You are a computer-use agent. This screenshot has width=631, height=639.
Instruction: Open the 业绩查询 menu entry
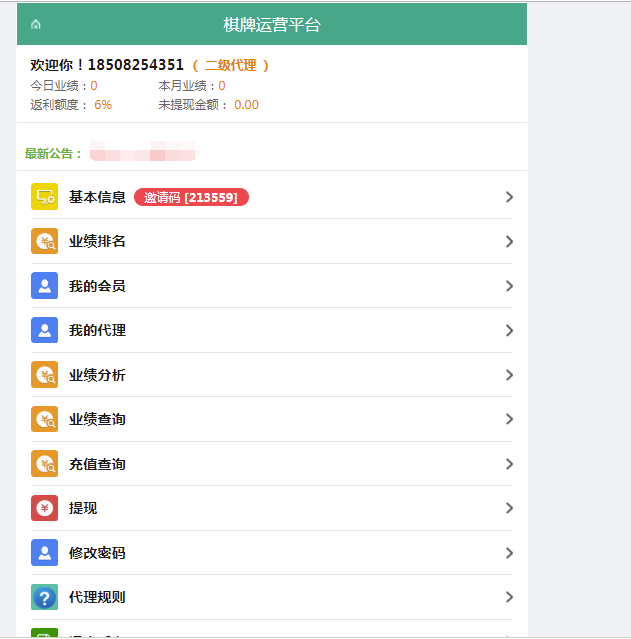[x=97, y=419]
